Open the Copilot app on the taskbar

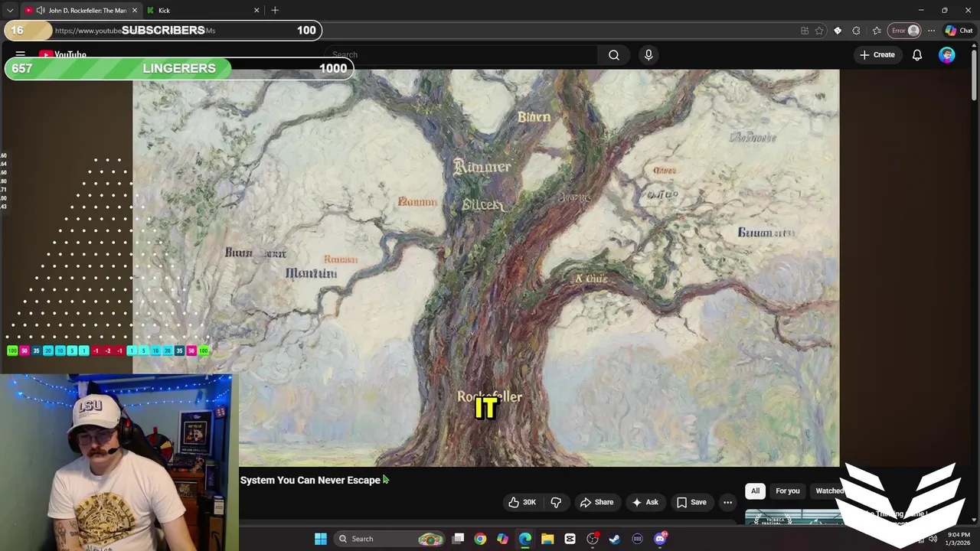(502, 539)
